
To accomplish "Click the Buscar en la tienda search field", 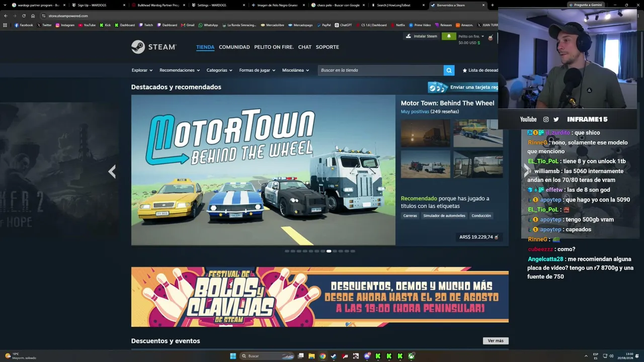I will pos(381,70).
